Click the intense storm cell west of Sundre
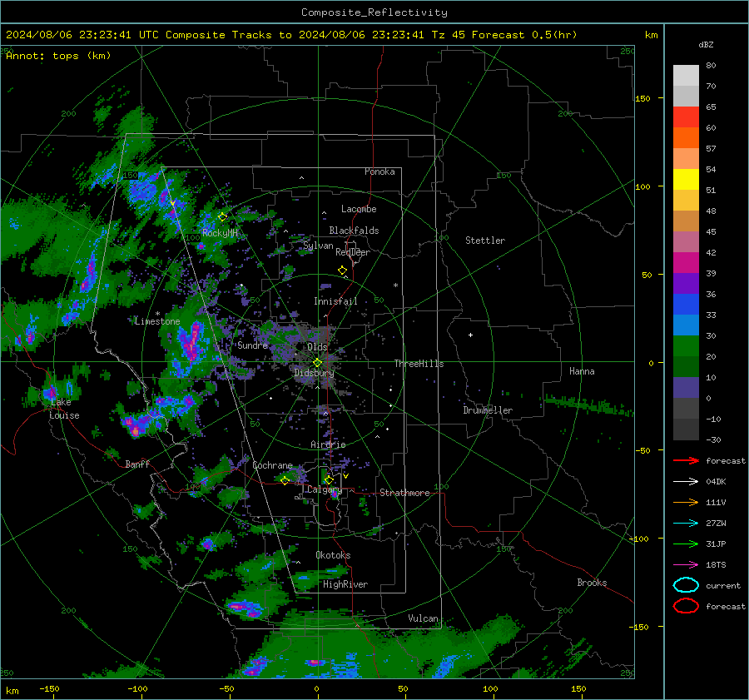 pyautogui.click(x=192, y=341)
